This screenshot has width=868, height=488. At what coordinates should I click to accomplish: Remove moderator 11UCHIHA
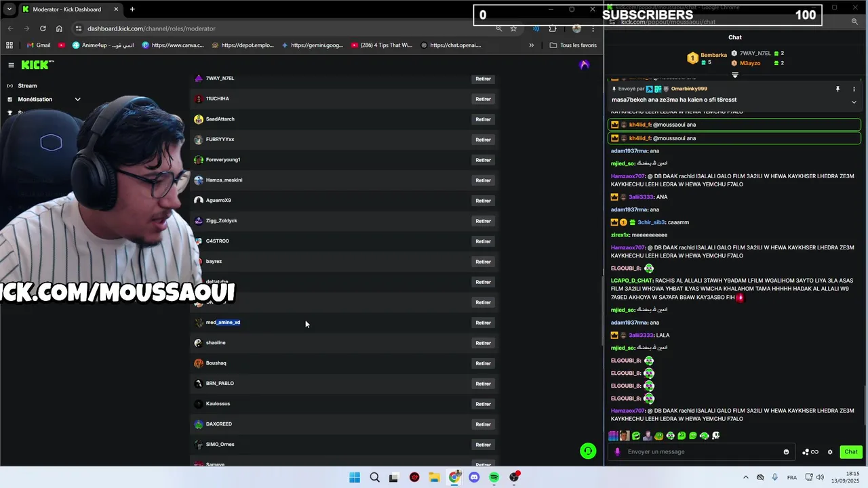pos(483,99)
